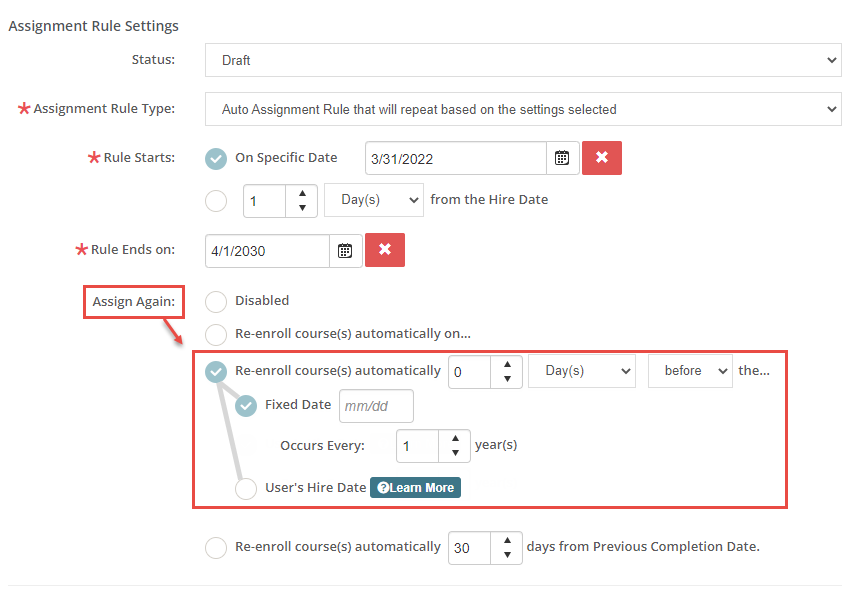Decrease days-from-Hire-Date value with down arrow
Screen dimensions: 850x595
pyautogui.click(x=302, y=208)
